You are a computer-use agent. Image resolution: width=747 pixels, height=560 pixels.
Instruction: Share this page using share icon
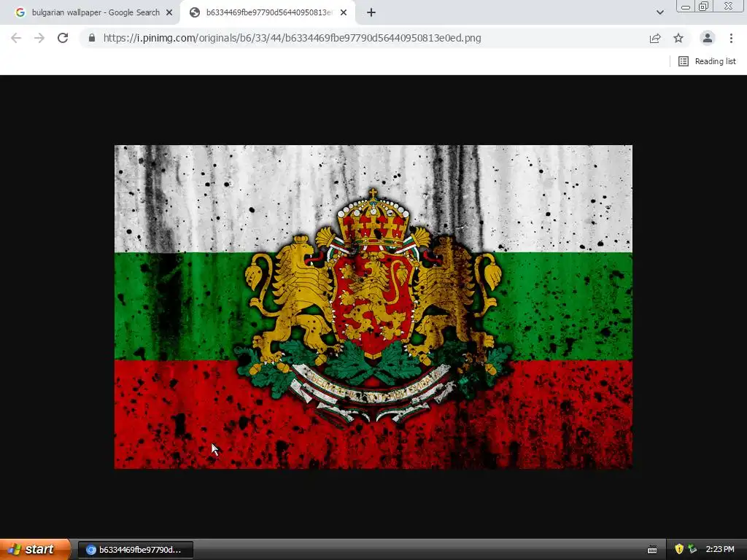click(655, 38)
